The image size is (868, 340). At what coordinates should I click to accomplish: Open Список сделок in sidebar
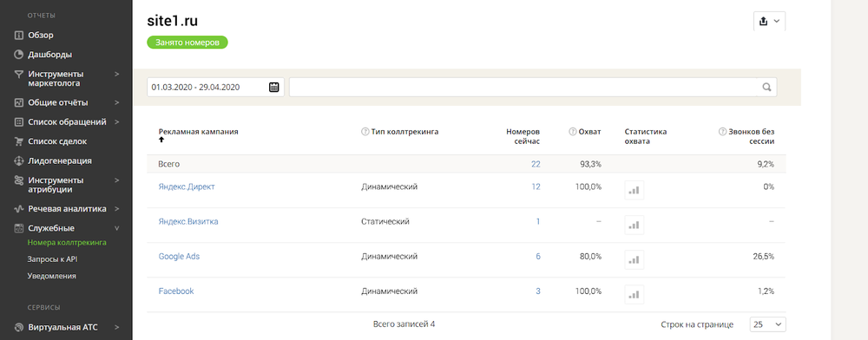(57, 141)
